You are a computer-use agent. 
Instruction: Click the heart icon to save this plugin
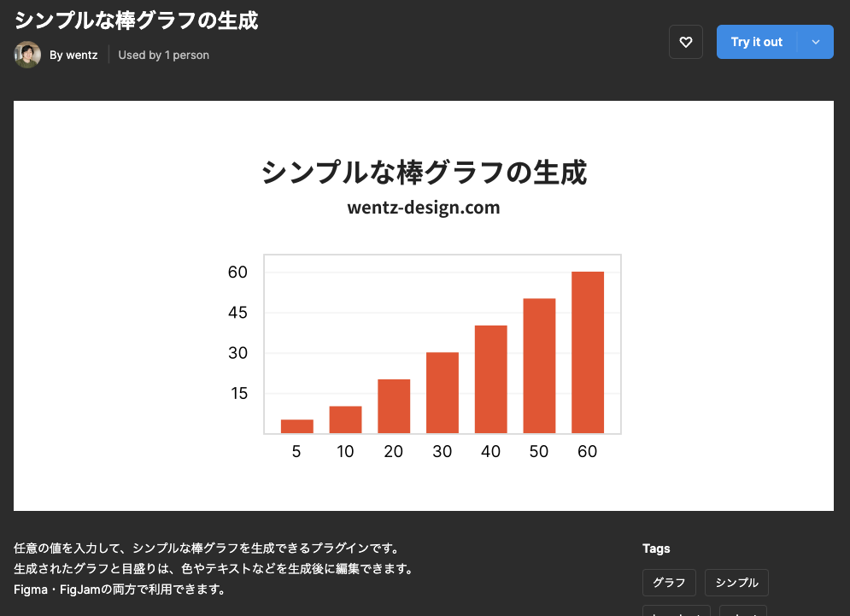point(686,41)
